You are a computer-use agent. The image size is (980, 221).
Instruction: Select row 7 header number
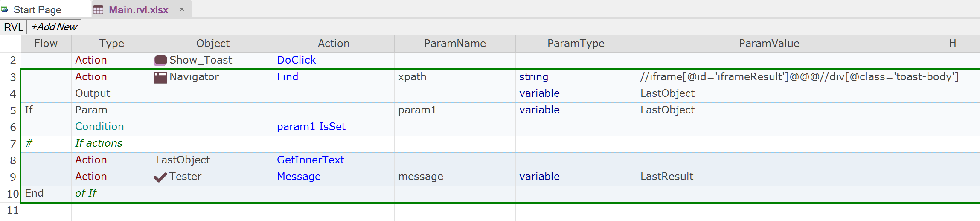click(13, 144)
